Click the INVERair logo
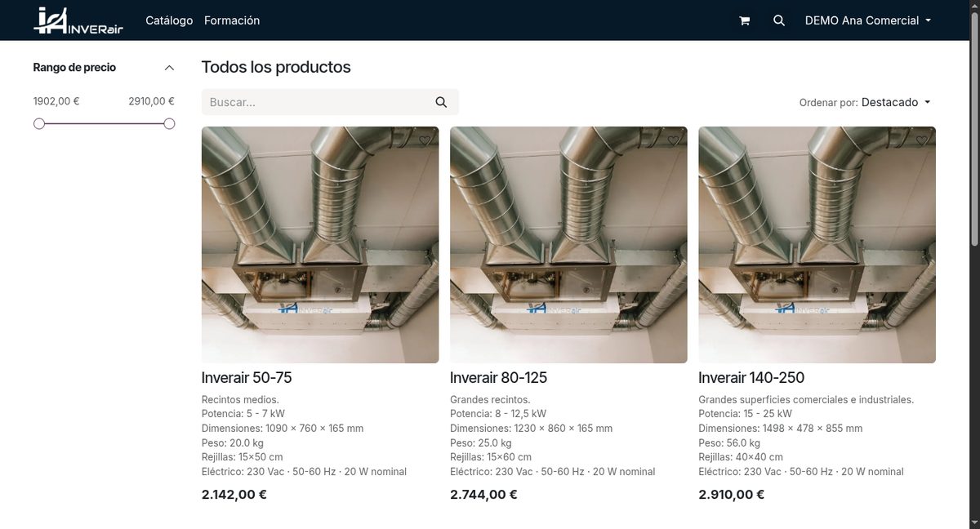Screen dimensions: 980x529 click(78, 20)
